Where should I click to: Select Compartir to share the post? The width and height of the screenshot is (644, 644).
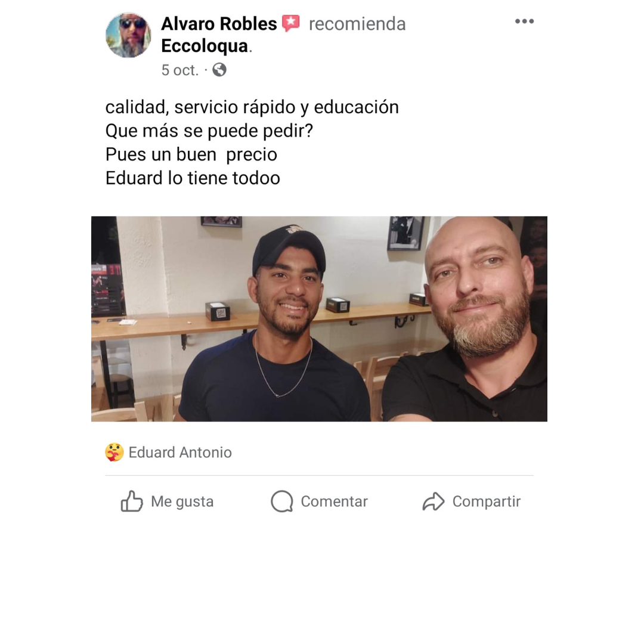coord(472,501)
